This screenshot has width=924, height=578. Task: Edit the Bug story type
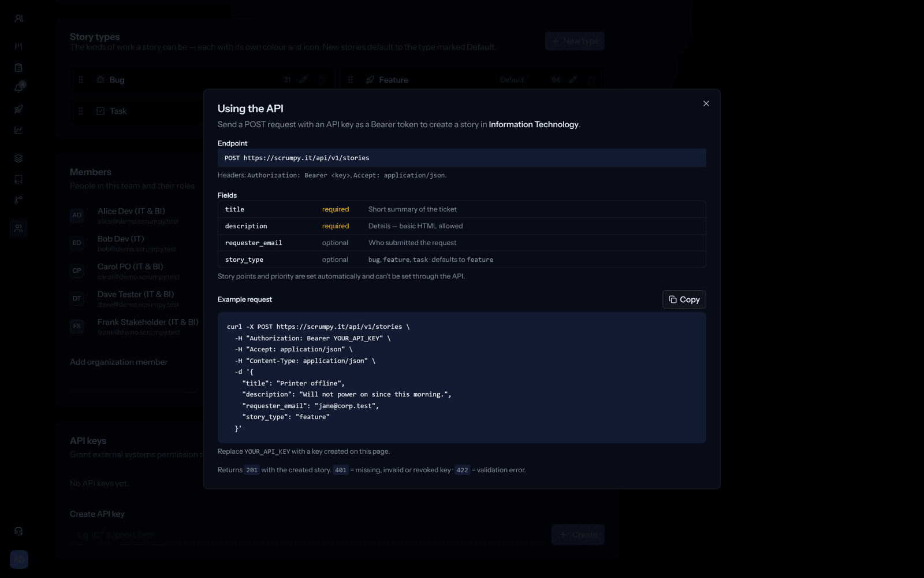(x=303, y=80)
